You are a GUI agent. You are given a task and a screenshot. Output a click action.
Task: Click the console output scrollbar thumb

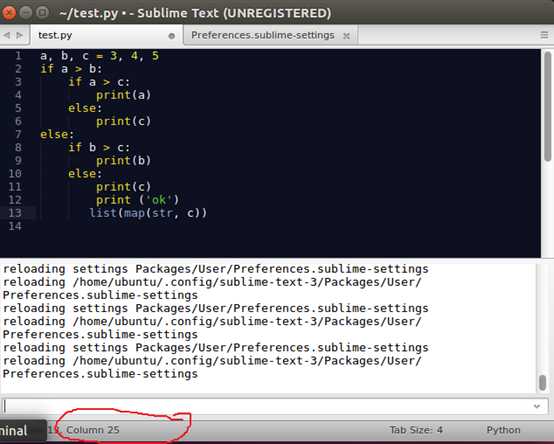543,383
